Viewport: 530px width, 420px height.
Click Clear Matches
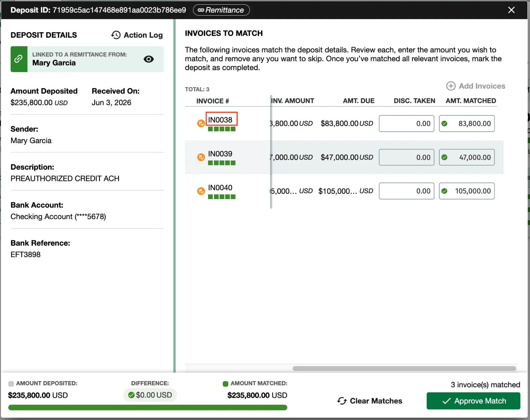[370, 401]
